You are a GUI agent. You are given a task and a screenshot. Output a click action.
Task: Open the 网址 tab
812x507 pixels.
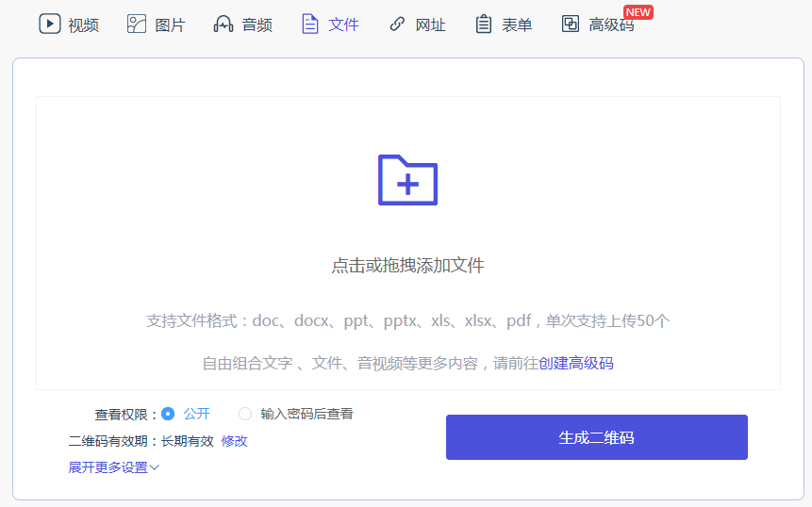point(417,25)
